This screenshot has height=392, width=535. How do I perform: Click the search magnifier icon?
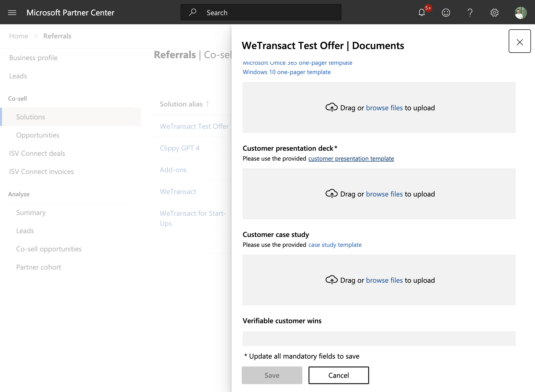pos(193,12)
